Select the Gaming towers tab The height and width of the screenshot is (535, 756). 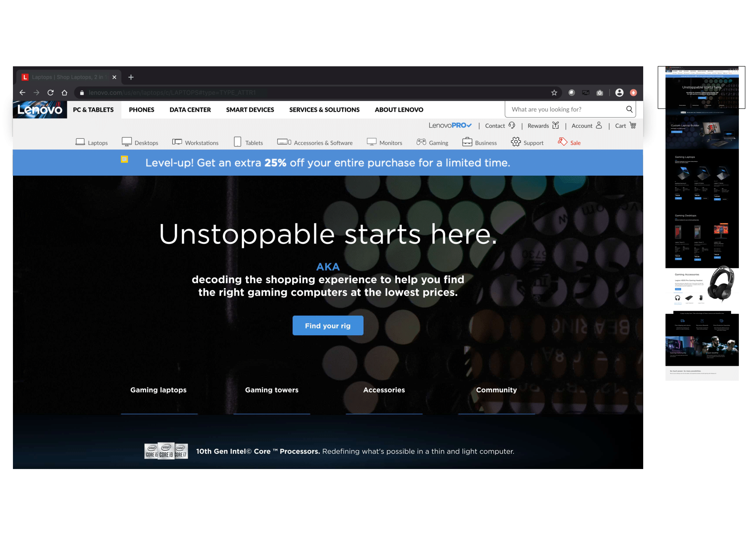[x=272, y=390]
